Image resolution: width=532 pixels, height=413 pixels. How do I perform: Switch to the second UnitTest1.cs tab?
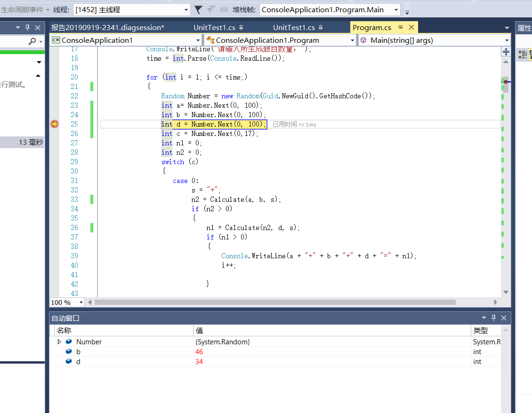[294, 27]
